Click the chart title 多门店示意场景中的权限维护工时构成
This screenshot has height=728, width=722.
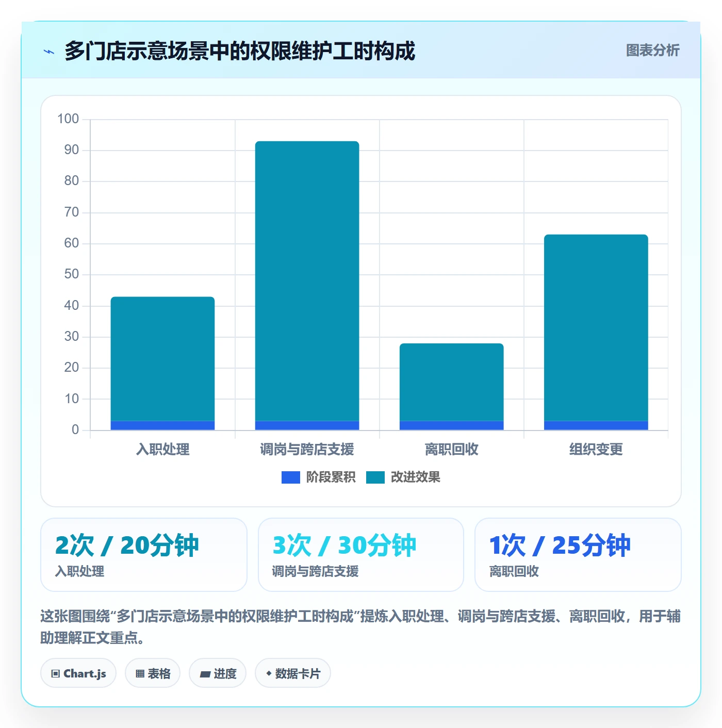tap(240, 51)
